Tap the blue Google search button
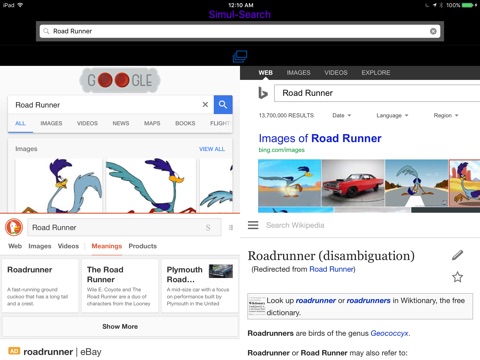This screenshot has width=480, height=360. point(223,105)
